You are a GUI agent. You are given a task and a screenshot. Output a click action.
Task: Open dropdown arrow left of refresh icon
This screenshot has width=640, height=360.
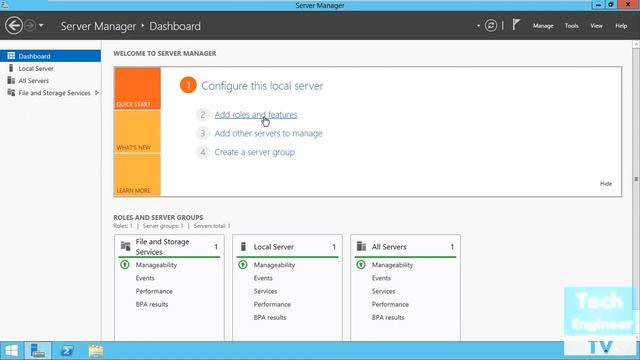[x=478, y=26]
